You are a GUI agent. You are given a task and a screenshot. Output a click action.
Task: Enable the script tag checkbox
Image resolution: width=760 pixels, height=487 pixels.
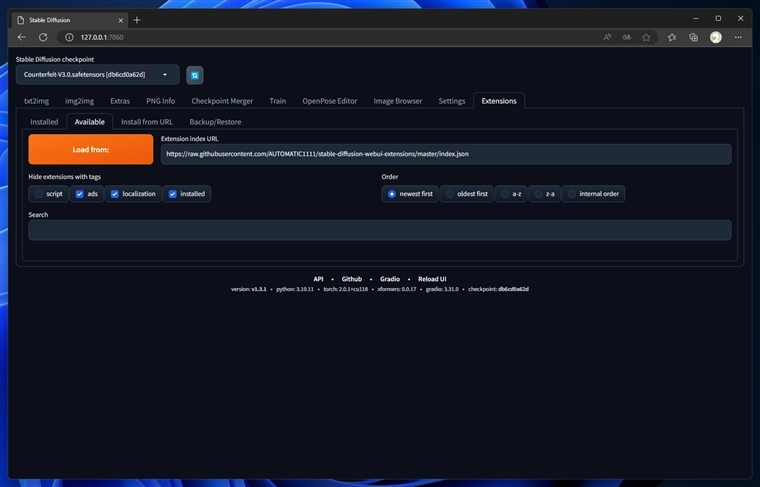coord(39,194)
